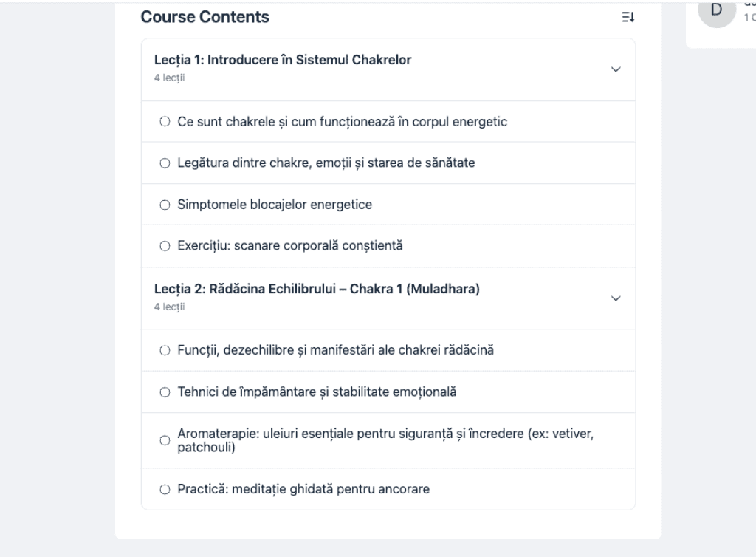Check the 'Practică: meditație ghidată' circle
756x557 pixels.
(165, 489)
